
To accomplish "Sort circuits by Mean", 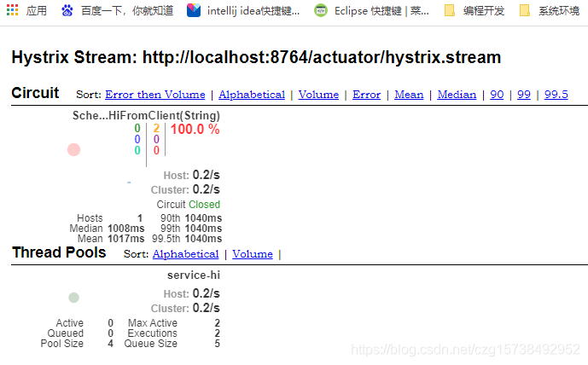I will pos(409,95).
